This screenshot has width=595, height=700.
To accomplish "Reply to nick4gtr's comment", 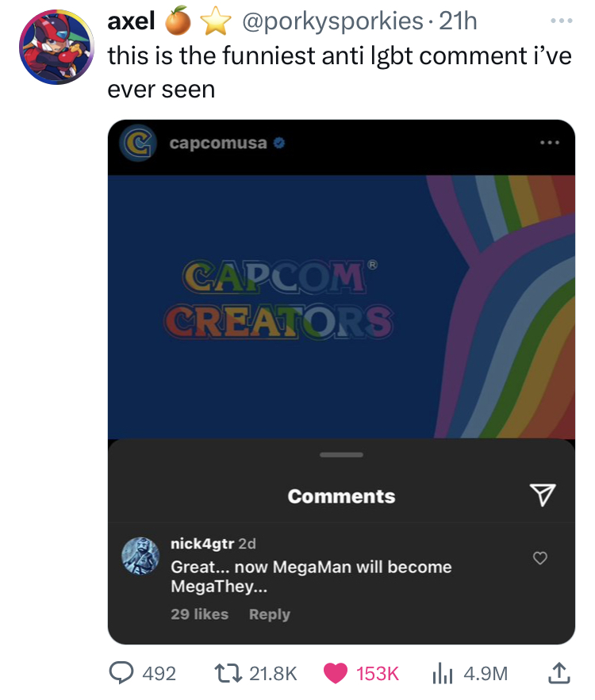I will (270, 614).
